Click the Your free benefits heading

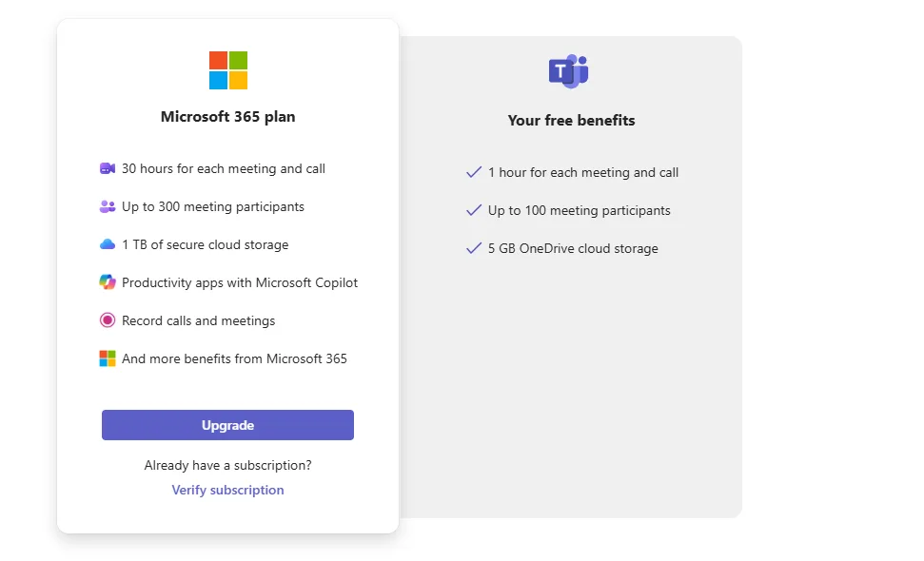click(x=571, y=120)
